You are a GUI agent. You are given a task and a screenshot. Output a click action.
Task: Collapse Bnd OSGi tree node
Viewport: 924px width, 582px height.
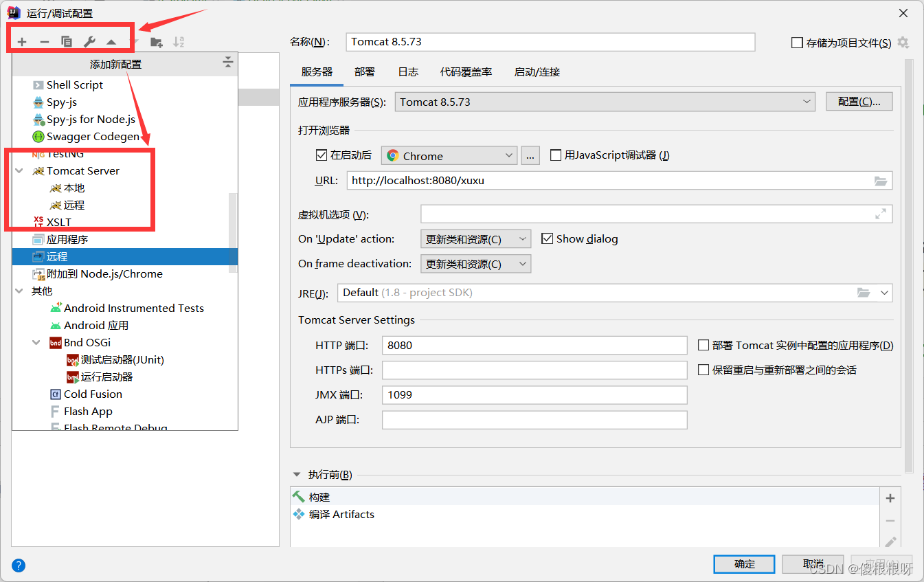pyautogui.click(x=36, y=342)
